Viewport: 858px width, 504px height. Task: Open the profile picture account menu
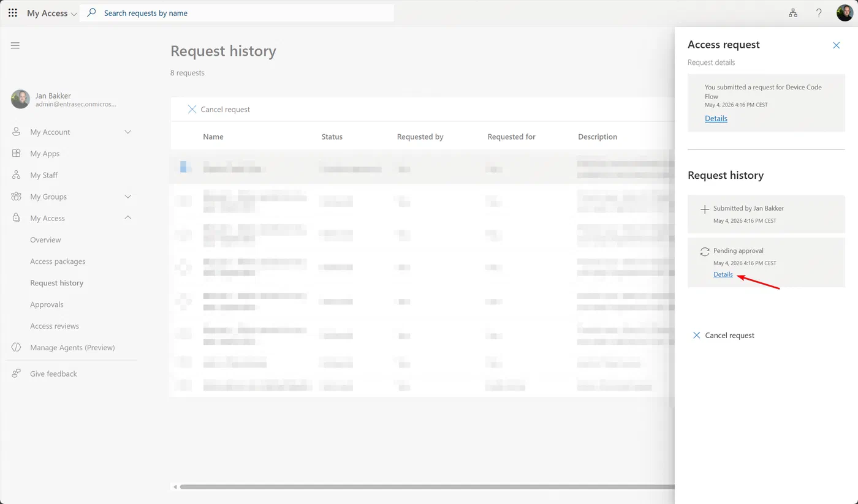click(x=845, y=13)
